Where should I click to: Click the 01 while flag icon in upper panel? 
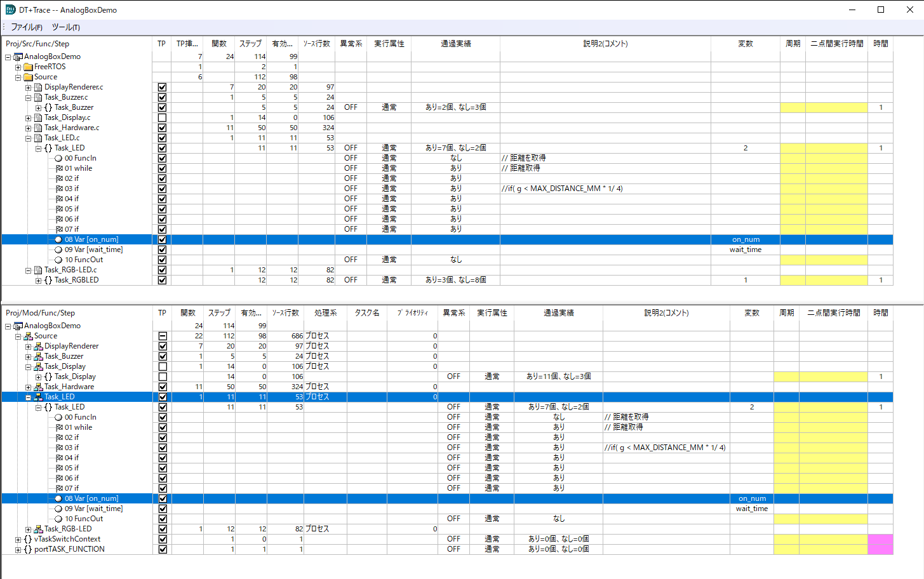pos(59,168)
